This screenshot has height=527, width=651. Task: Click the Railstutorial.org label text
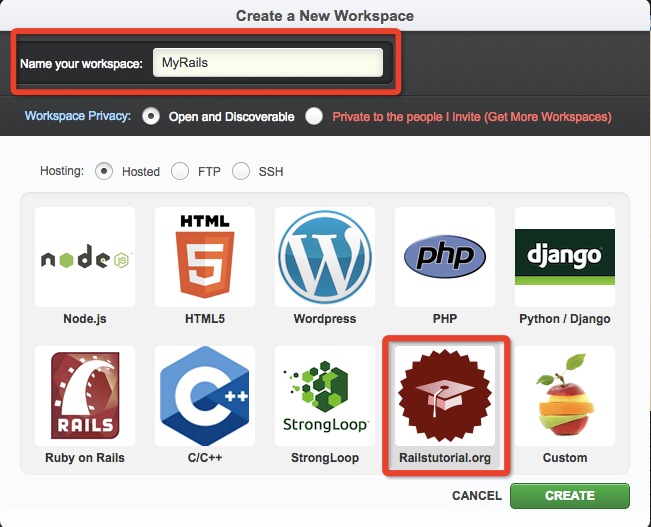pyautogui.click(x=445, y=458)
